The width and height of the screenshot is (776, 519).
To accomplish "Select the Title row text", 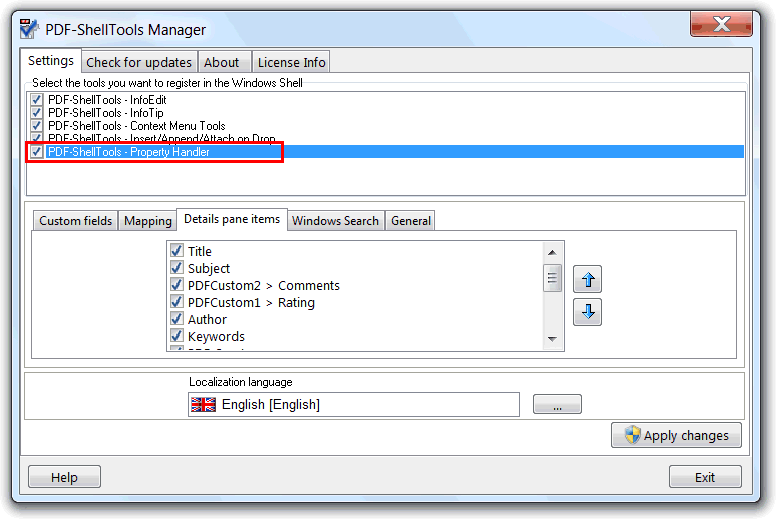I will point(200,251).
